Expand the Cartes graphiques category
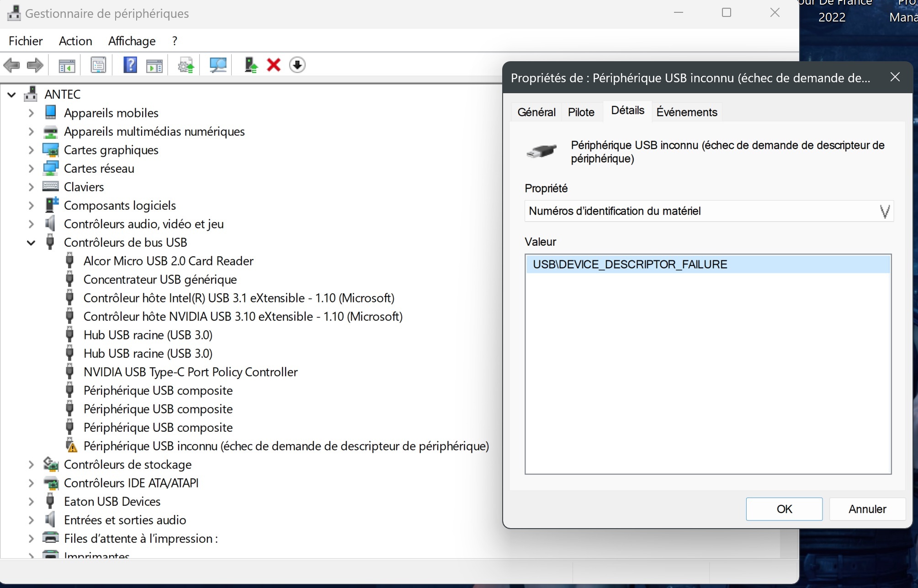The image size is (918, 588). 31,150
